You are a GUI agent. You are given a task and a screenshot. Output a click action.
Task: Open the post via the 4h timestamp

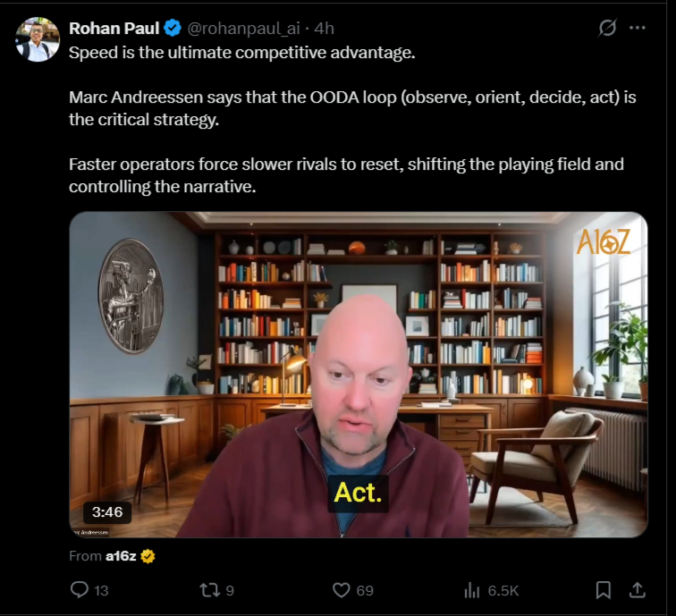(x=325, y=29)
